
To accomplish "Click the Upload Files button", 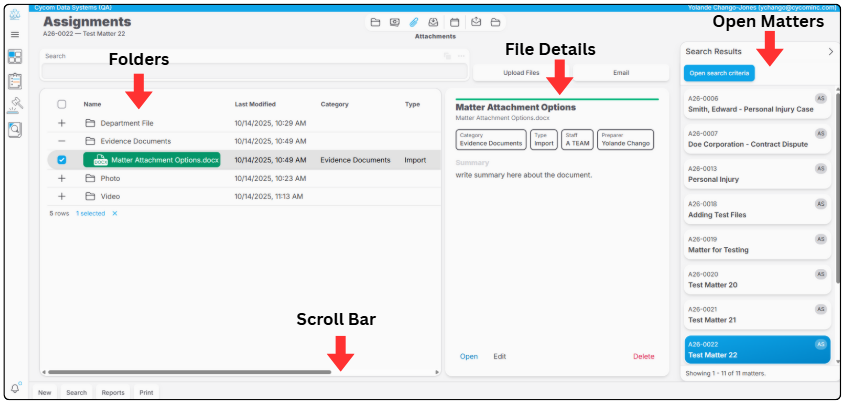I will pyautogui.click(x=521, y=73).
